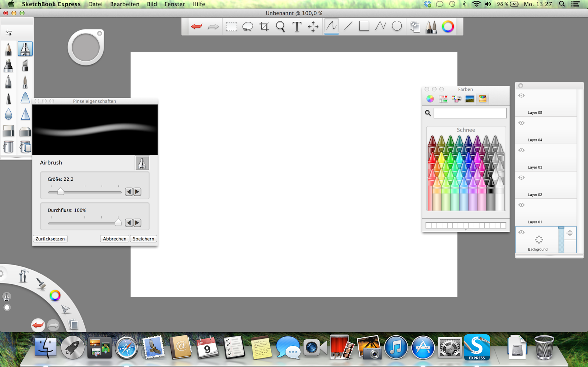588x367 pixels.
Task: Click the Größe slider handle
Action: tap(61, 191)
